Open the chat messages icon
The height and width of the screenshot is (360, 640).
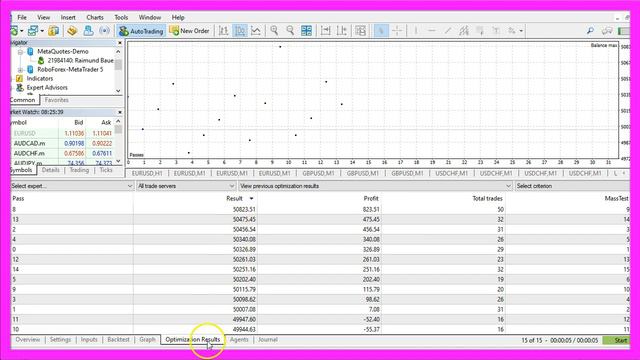pyautogui.click(x=607, y=31)
